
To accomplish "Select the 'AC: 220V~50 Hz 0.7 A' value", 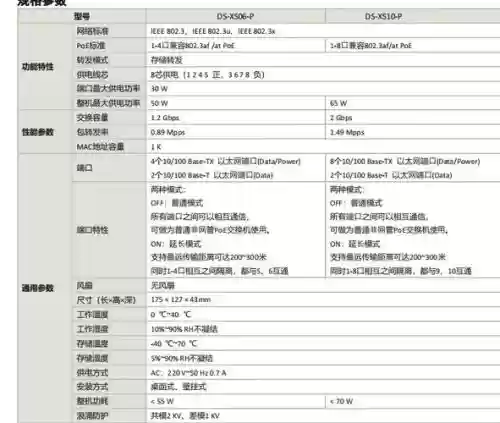I will [188, 373].
